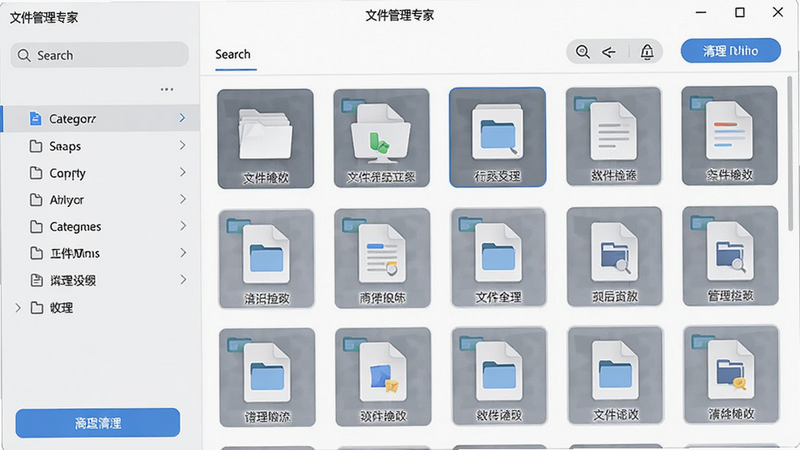
Task: Open the 文件全理 folder tile
Action: pos(498,257)
